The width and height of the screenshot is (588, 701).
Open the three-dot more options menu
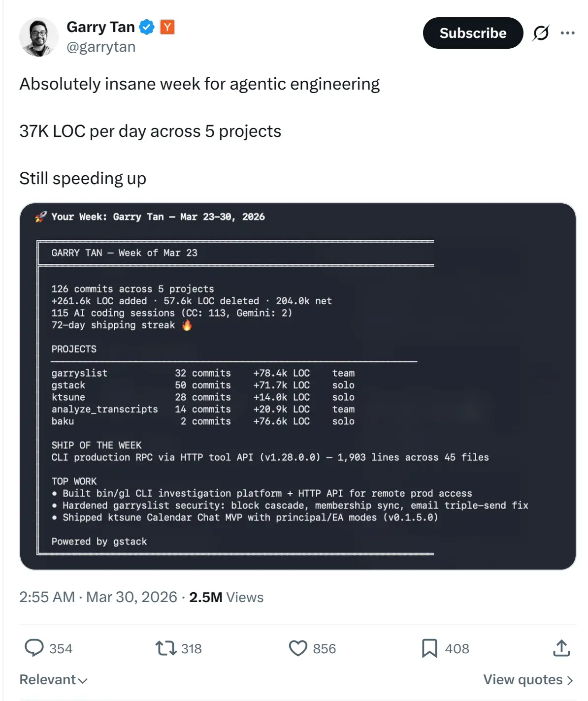567,33
